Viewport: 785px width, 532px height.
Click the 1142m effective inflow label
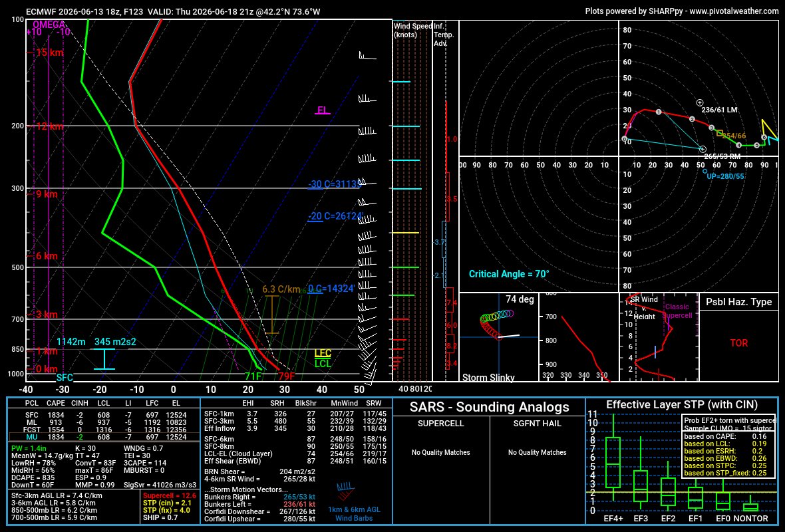click(71, 342)
